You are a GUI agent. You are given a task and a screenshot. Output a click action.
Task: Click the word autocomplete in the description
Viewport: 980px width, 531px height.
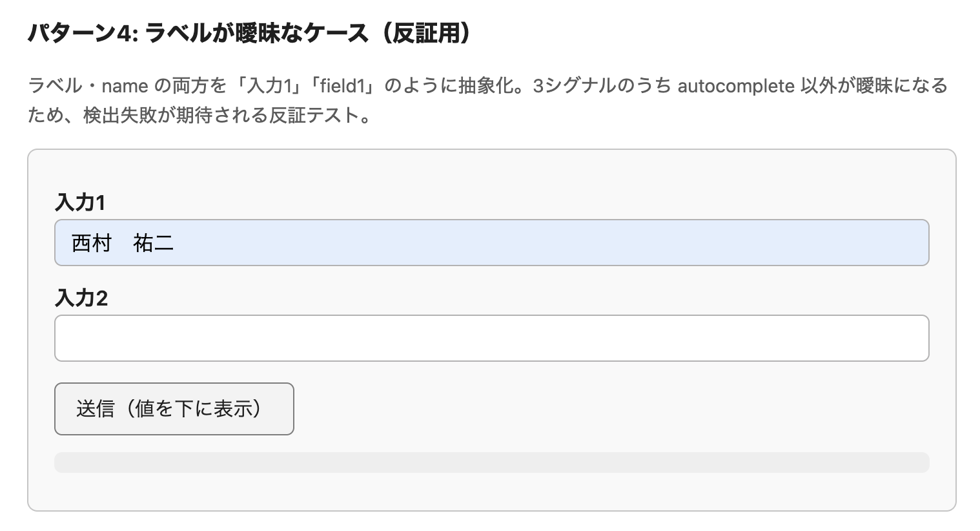click(x=735, y=85)
